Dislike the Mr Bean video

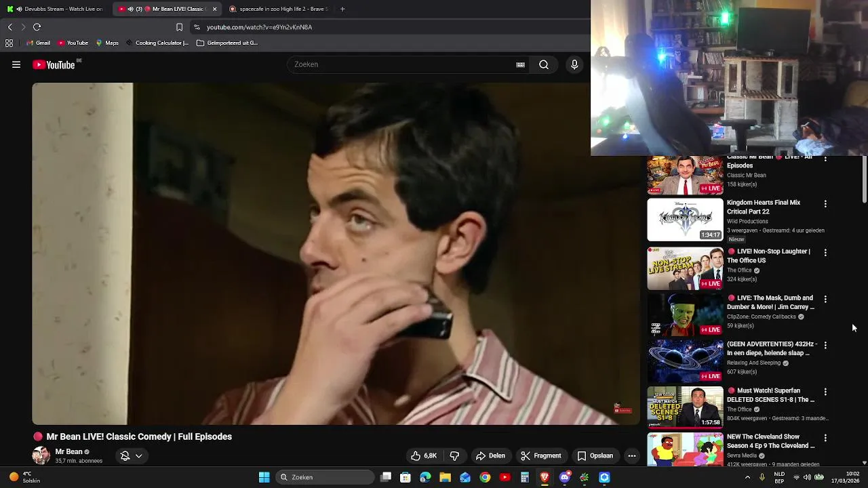[454, 455]
